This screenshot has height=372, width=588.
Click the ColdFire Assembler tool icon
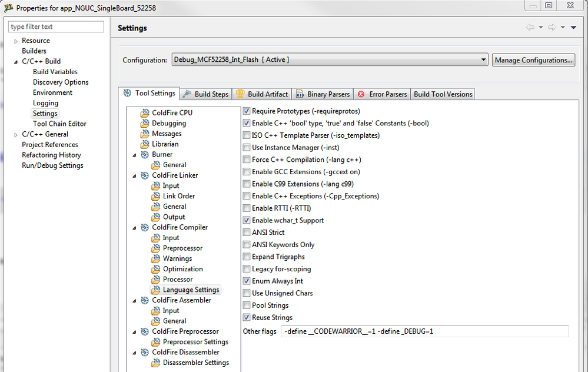point(145,300)
